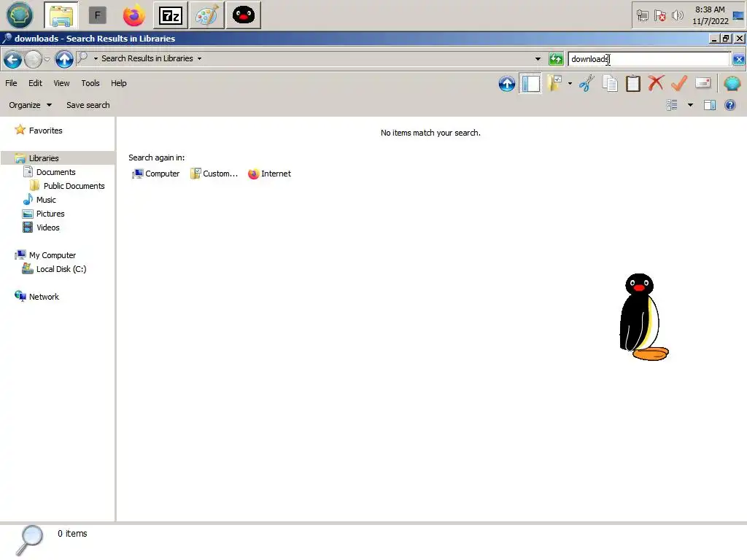Toggle the navigation pane toolbar button
Screen dimensions: 747x560
coord(530,84)
